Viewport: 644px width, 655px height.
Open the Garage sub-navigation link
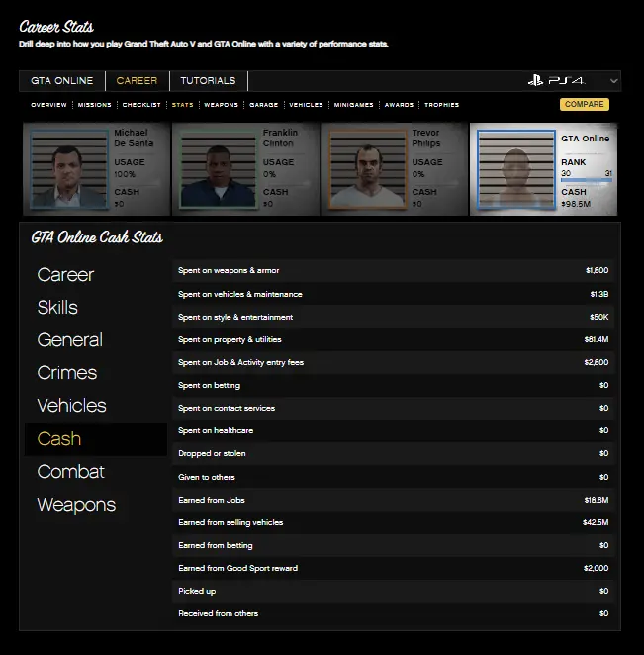(263, 105)
